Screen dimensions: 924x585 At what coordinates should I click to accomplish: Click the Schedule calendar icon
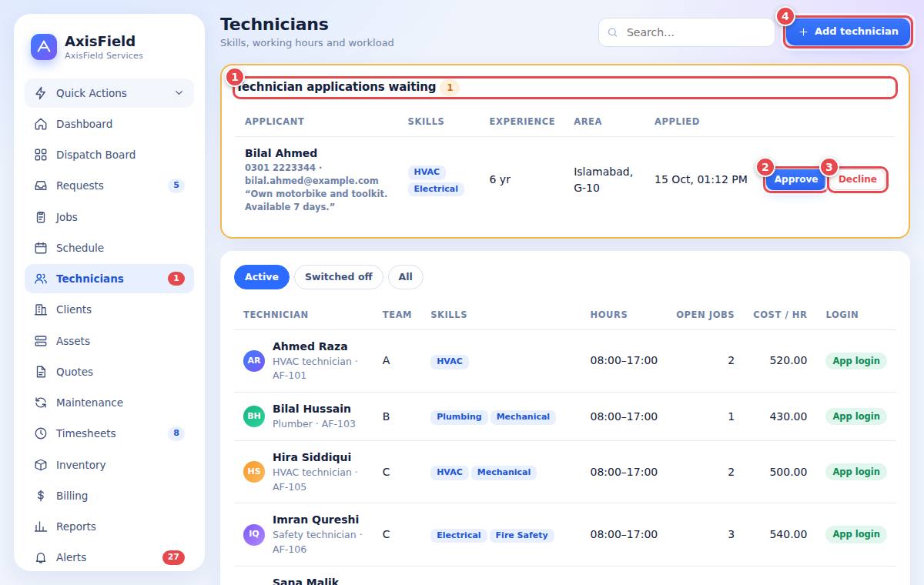point(41,248)
